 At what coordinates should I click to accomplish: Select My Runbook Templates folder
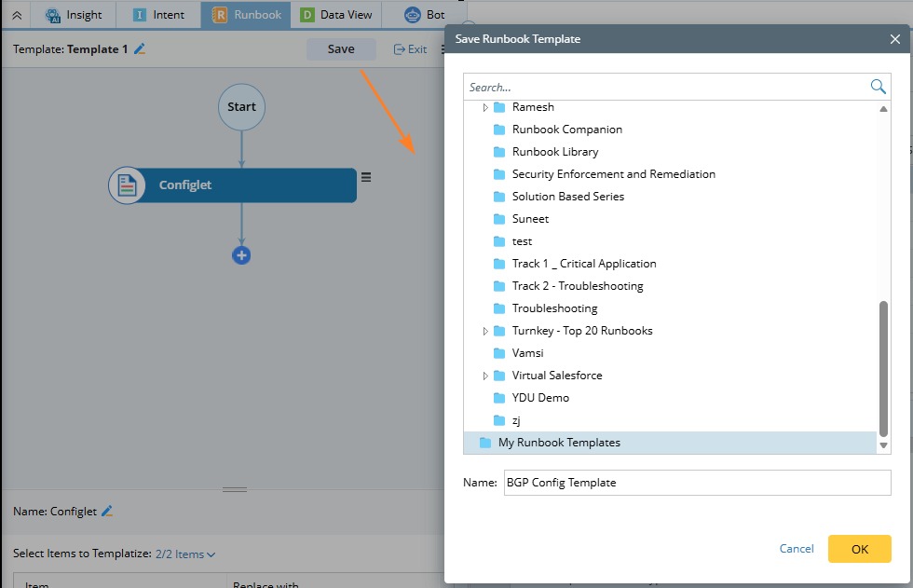tap(670, 443)
